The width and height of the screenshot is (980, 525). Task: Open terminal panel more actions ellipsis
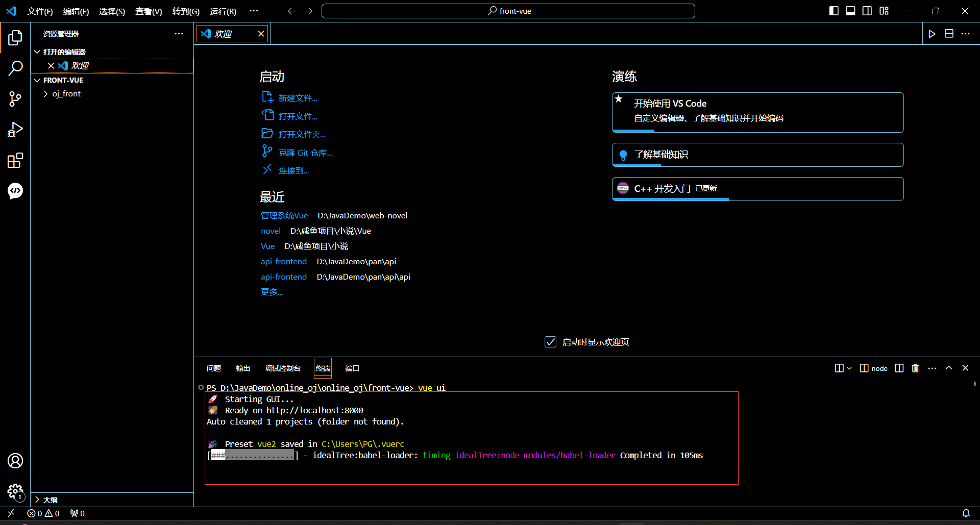click(932, 368)
